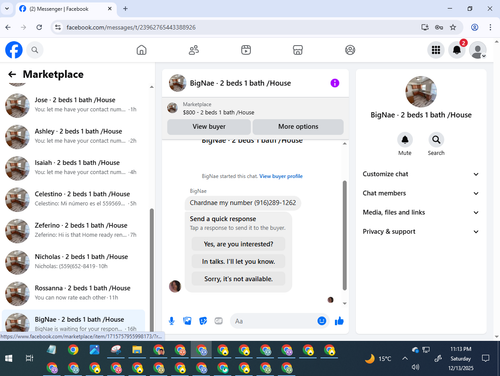Viewport: 500px width, 376px height.
Task: Click the site information icon in address bar
Action: tap(58, 27)
